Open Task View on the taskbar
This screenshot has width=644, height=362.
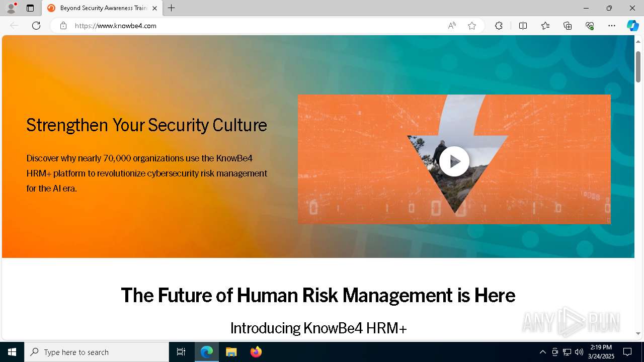tap(181, 352)
